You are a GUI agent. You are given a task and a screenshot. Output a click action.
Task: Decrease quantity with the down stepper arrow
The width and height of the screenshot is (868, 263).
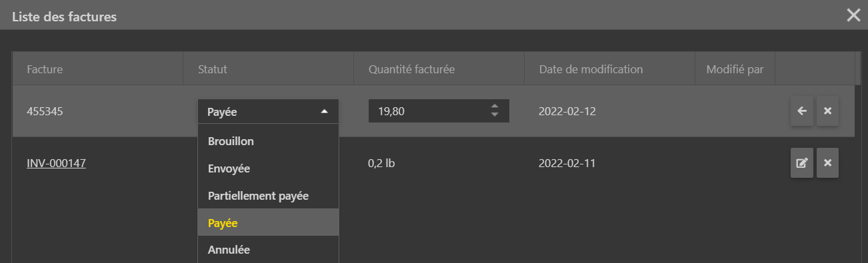point(494,115)
